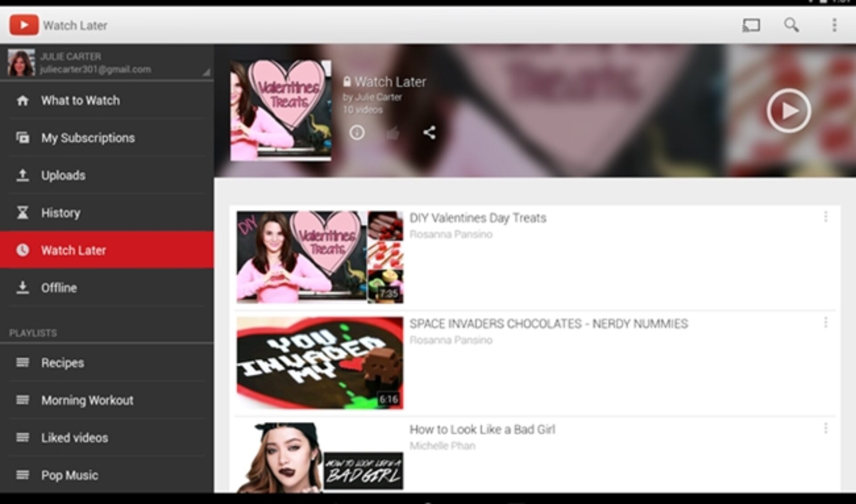Tap the YouTube logo icon
The width and height of the screenshot is (856, 504).
24,25
